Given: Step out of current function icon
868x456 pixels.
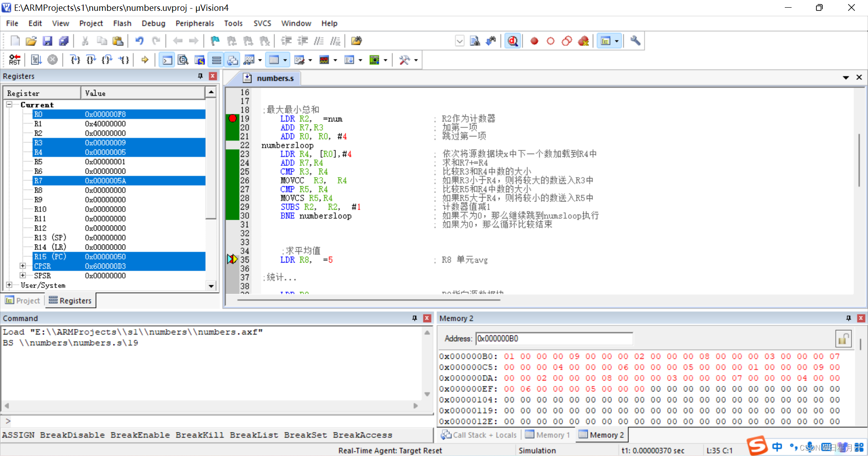Looking at the screenshot, I should click(x=107, y=60).
